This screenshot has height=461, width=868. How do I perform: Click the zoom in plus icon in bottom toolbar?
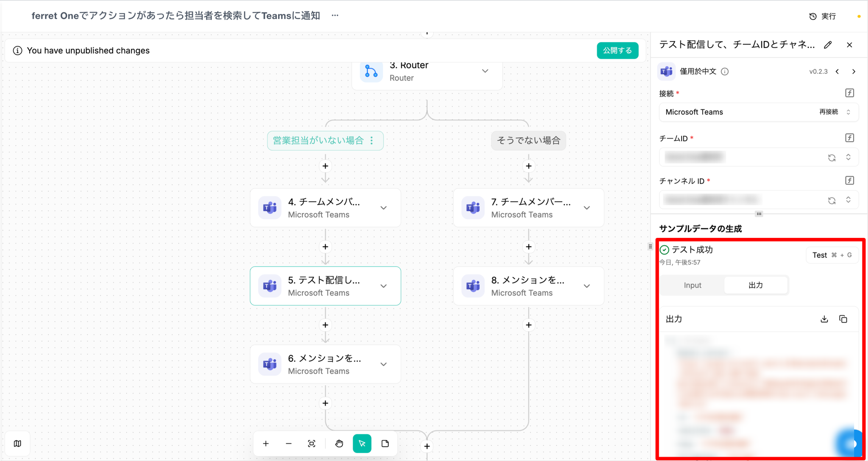(x=266, y=444)
